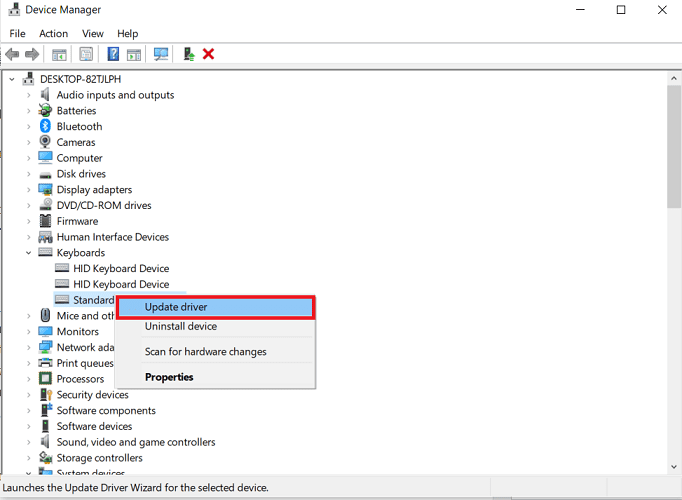The image size is (682, 500).
Task: Collapse the Keyboards category
Action: pos(29,253)
